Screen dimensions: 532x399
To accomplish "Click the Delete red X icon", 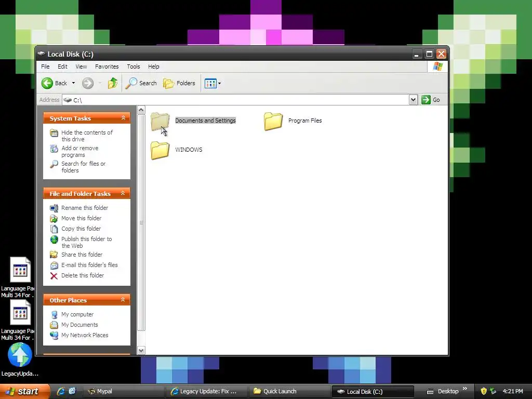I will [x=54, y=276].
